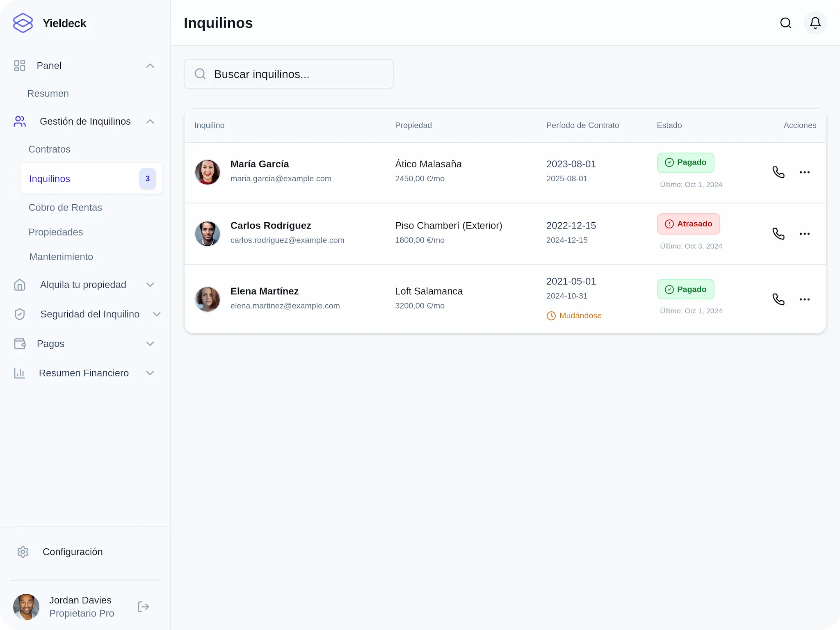Screen dimensions: 840x630
Task: Click the phone icon for Carlos Rodríguez
Action: [x=779, y=234]
